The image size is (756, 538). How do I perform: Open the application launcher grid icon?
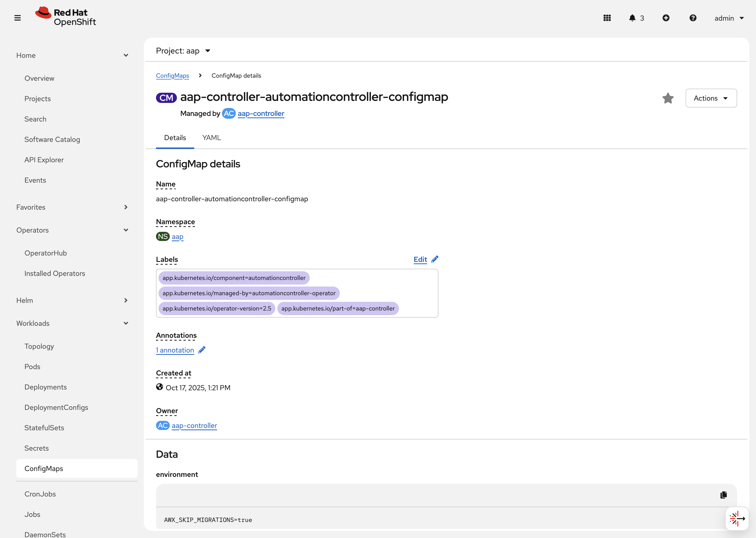[607, 18]
